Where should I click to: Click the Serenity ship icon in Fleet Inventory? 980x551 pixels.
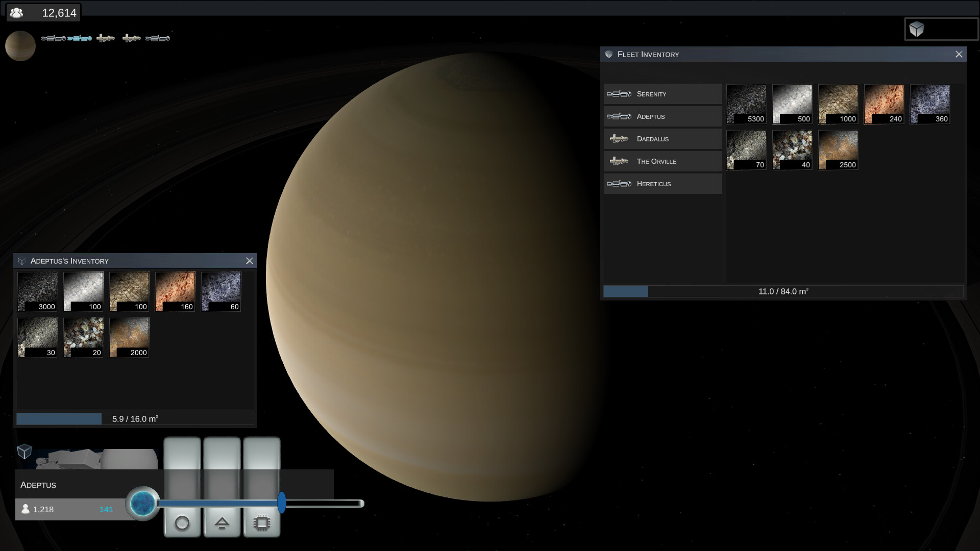click(619, 94)
